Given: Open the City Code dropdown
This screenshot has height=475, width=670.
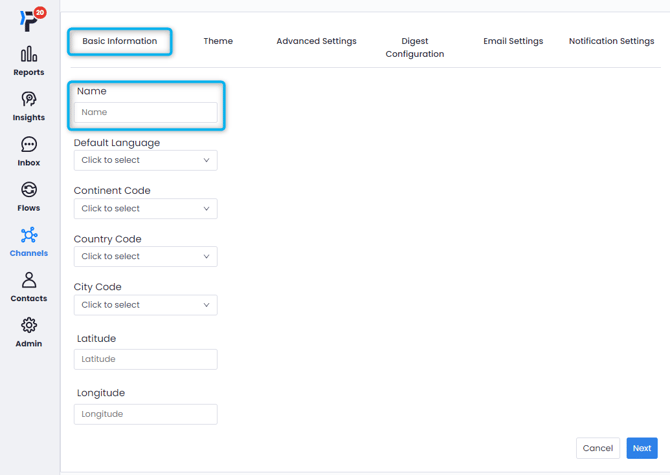Looking at the screenshot, I should point(145,305).
